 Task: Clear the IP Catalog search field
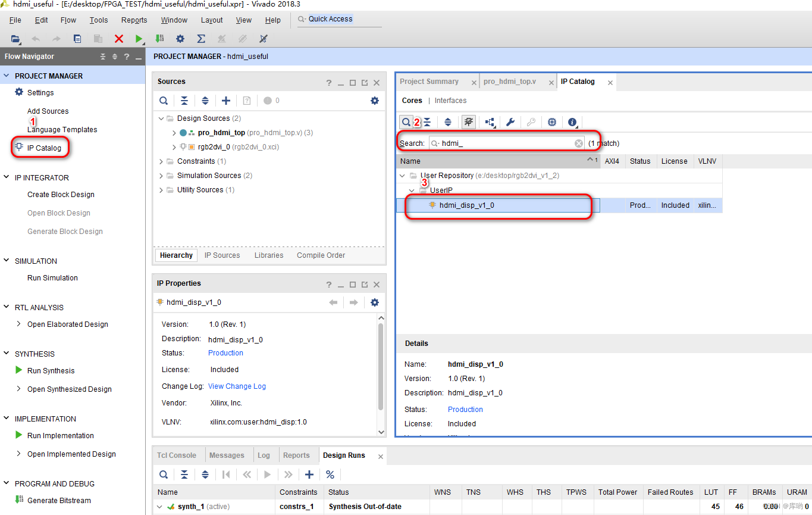point(579,143)
